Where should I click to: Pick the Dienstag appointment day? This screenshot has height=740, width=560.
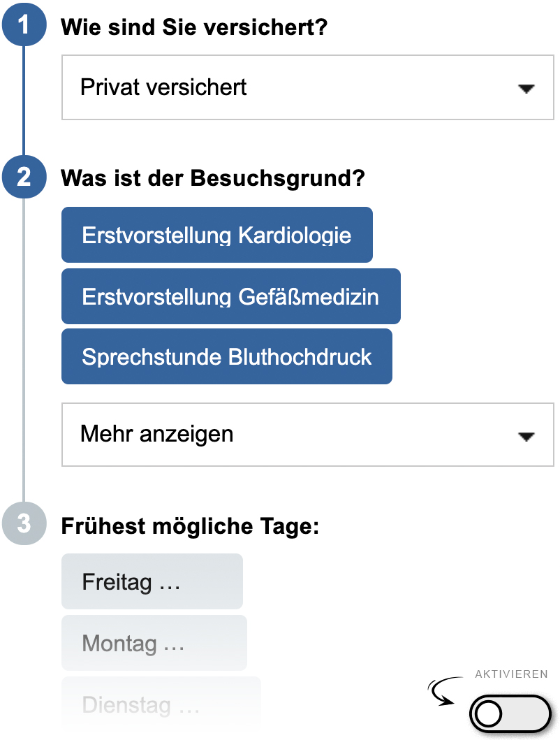pyautogui.click(x=161, y=704)
